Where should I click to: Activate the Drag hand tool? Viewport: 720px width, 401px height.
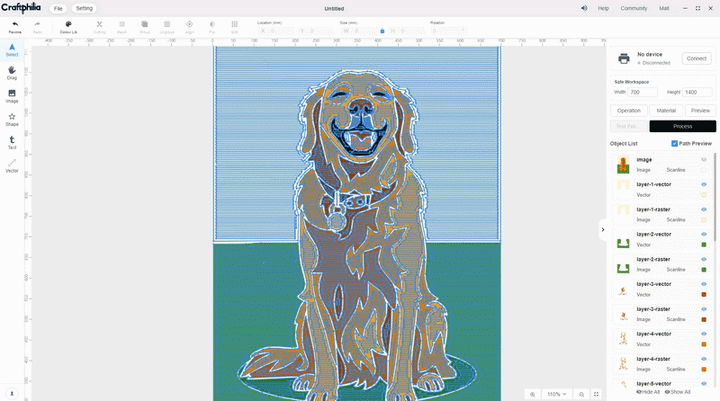pos(12,73)
